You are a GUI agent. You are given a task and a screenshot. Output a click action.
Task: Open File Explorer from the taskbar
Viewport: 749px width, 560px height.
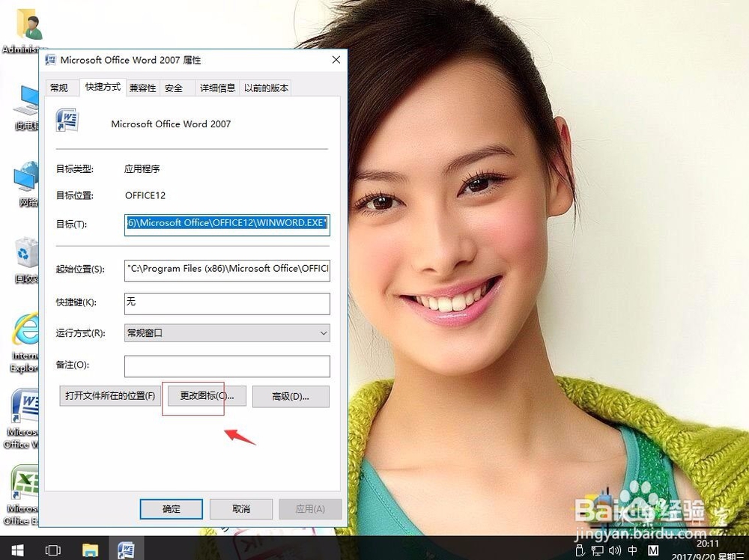(x=91, y=549)
